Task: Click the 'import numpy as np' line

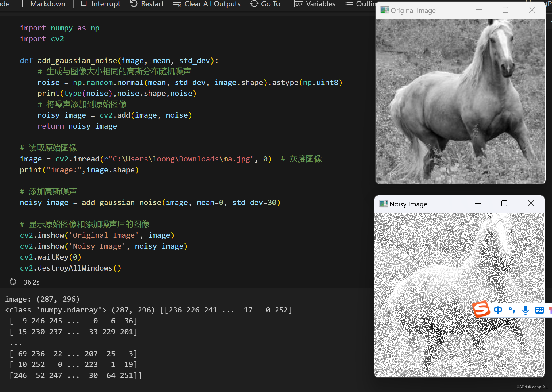Action: [x=59, y=28]
